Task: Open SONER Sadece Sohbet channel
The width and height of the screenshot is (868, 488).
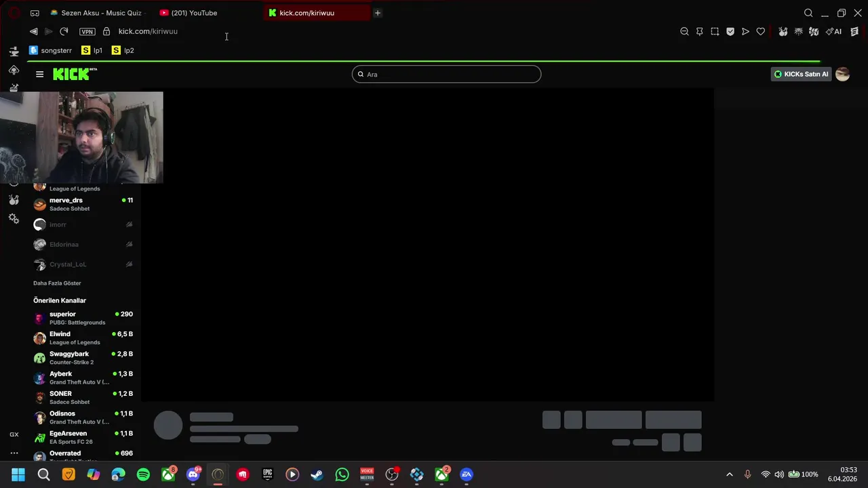Action: 83,397
